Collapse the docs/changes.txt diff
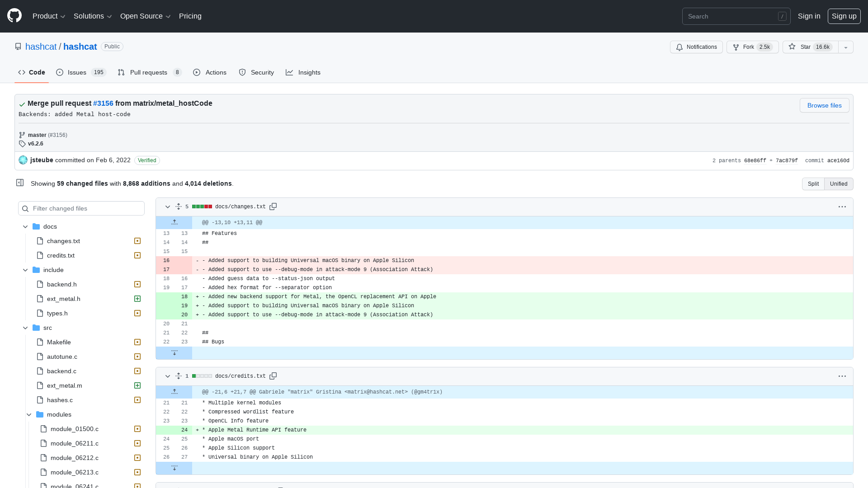The image size is (868, 488). (168, 206)
